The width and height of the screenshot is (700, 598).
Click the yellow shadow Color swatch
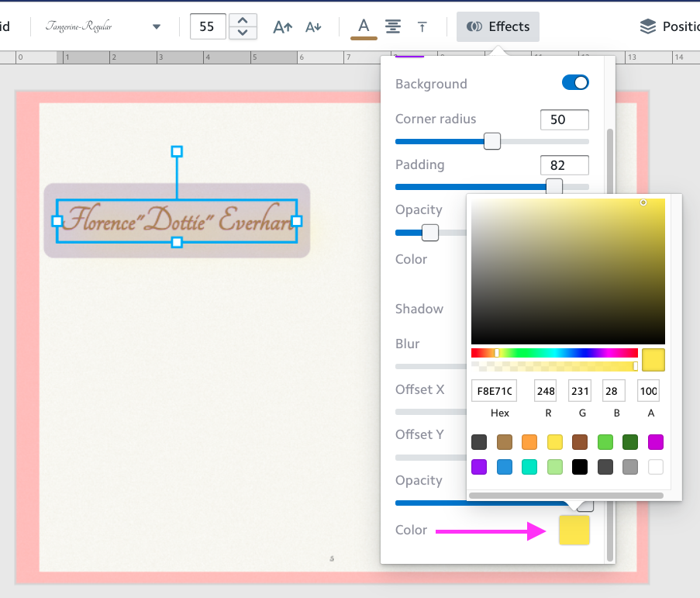[574, 531]
